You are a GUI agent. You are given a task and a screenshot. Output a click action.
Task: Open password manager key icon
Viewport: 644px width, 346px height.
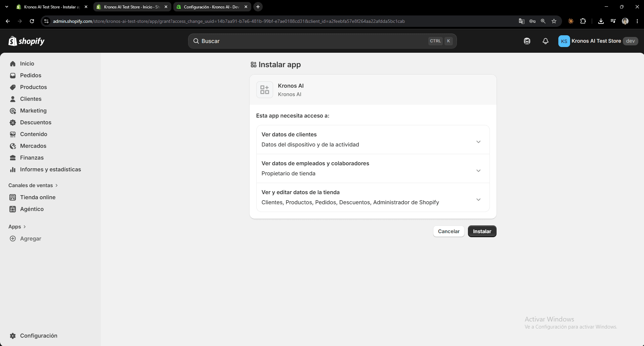(532, 21)
